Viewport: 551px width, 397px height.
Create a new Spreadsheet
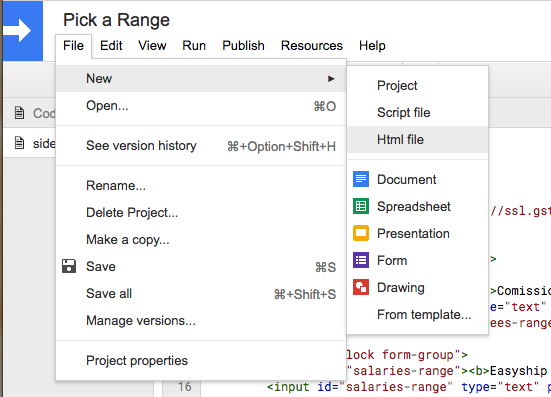(417, 206)
